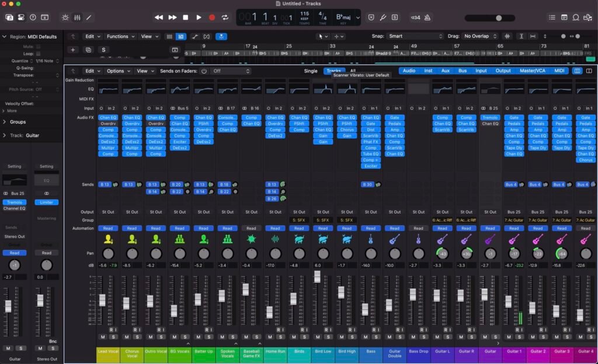The image size is (598, 364).
Task: Click the duplicate track icon
Action: tap(89, 50)
